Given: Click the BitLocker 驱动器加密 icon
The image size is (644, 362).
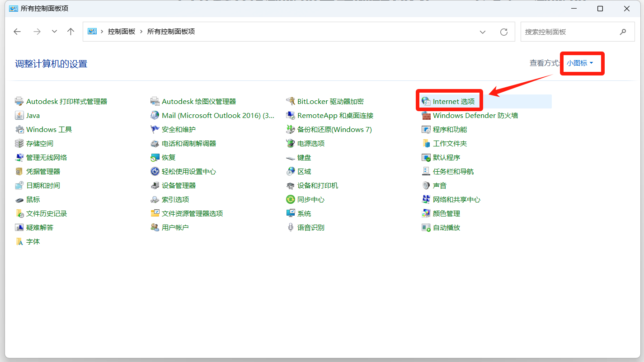Looking at the screenshot, I should 291,101.
